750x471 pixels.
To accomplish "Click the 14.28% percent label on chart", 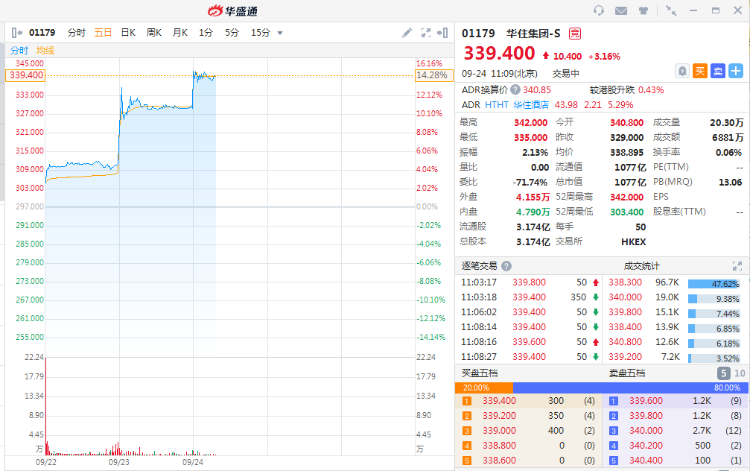I will pyautogui.click(x=434, y=75).
